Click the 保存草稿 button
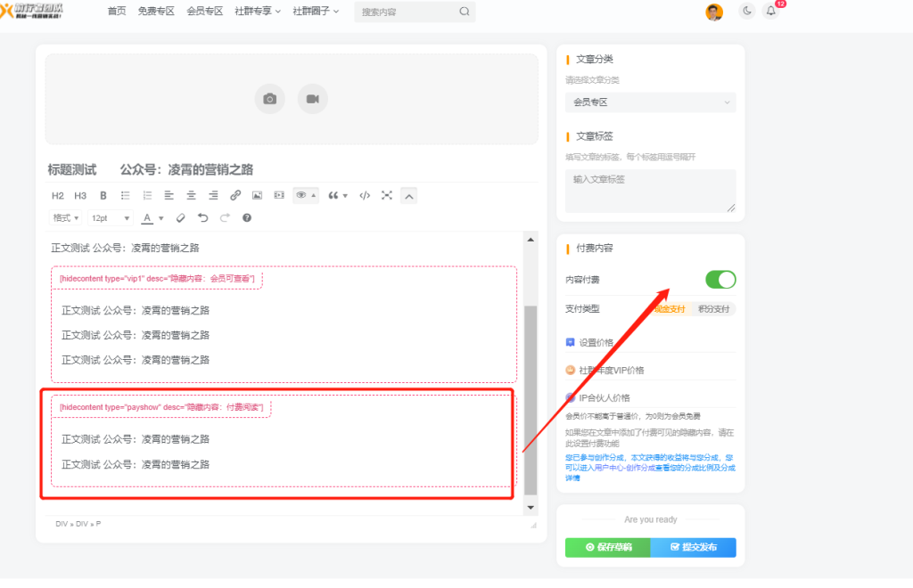Image resolution: width=913 pixels, height=588 pixels. tap(607, 547)
